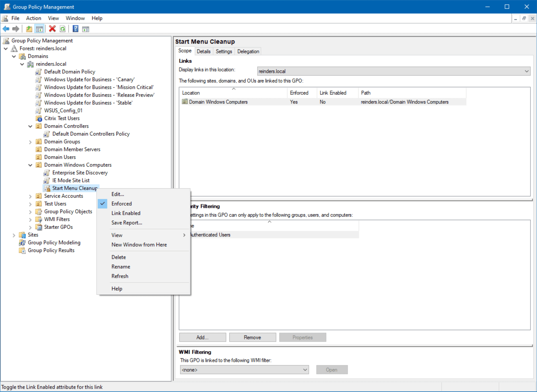Toggle the Show/Hide Console Tree toolbar icon

pyautogui.click(x=40, y=28)
